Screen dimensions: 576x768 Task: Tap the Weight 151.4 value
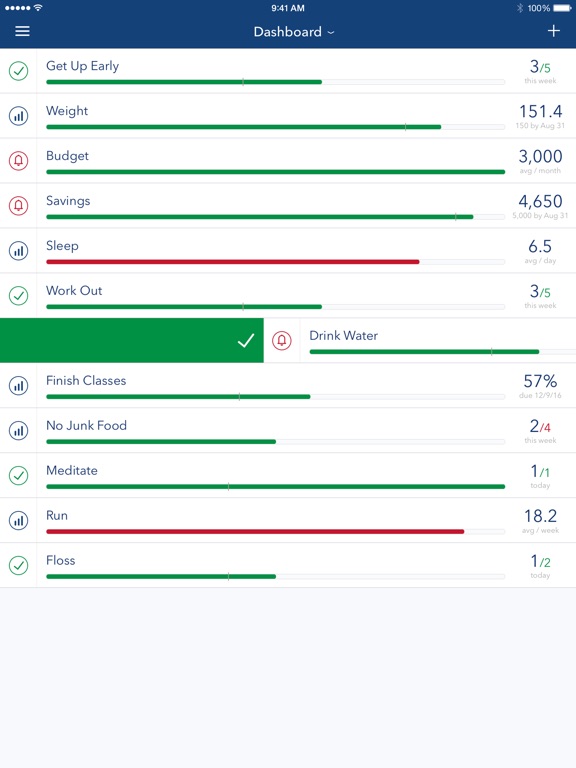coord(540,112)
